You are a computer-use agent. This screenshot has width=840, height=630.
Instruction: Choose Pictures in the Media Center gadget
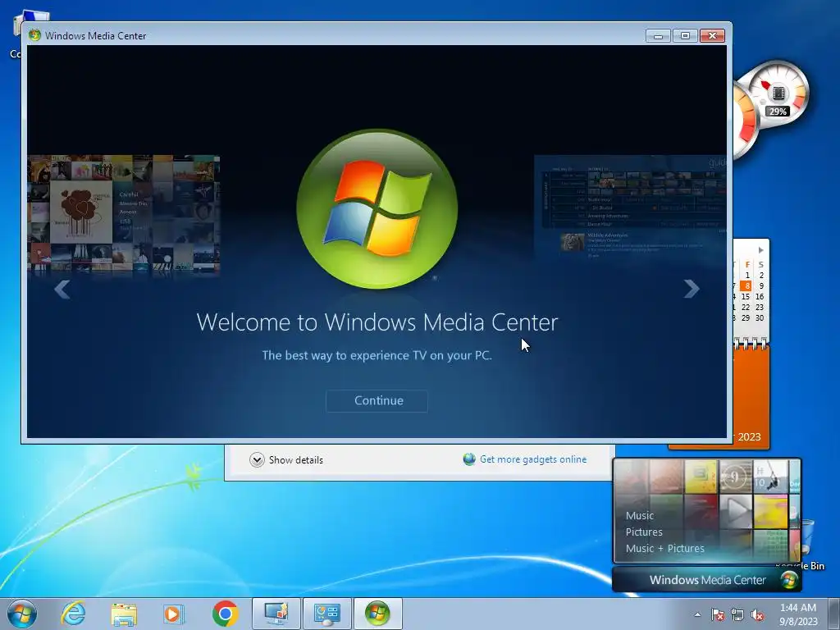(x=644, y=532)
